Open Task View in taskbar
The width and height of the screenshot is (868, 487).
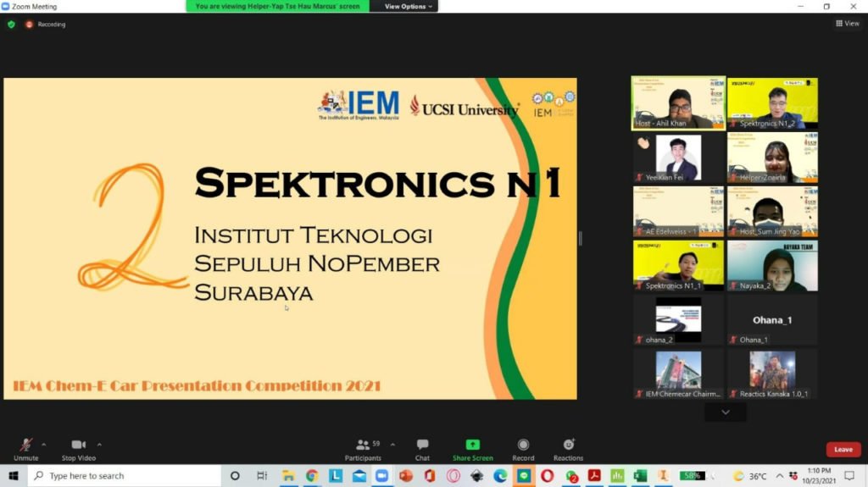(262, 476)
